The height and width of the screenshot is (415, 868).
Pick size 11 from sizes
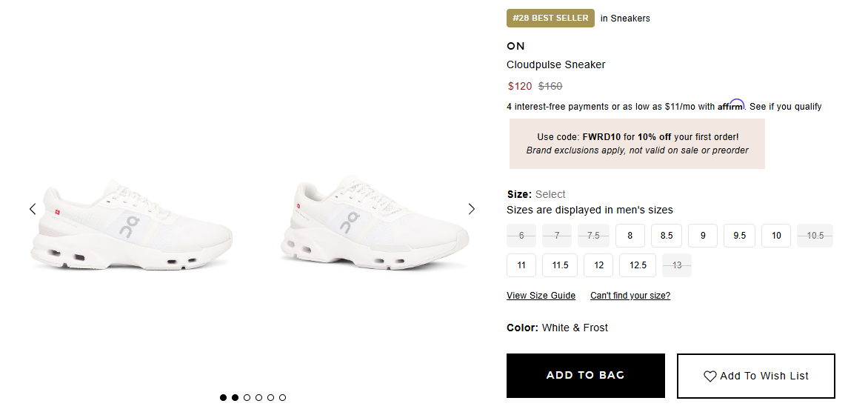click(x=521, y=265)
